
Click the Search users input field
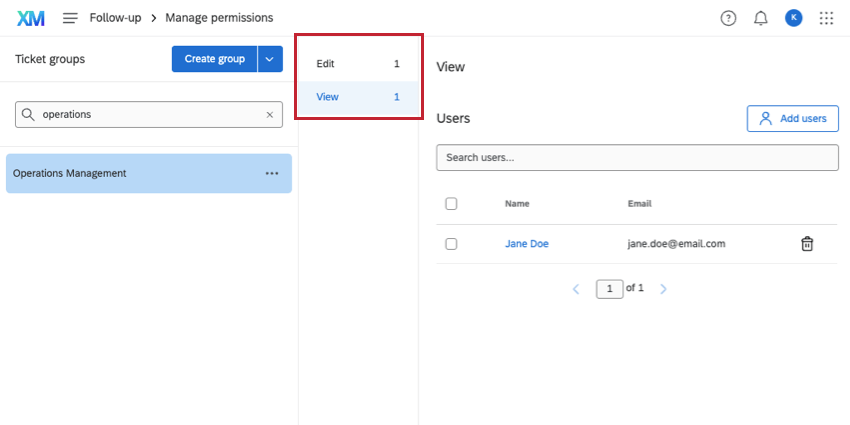(x=637, y=158)
